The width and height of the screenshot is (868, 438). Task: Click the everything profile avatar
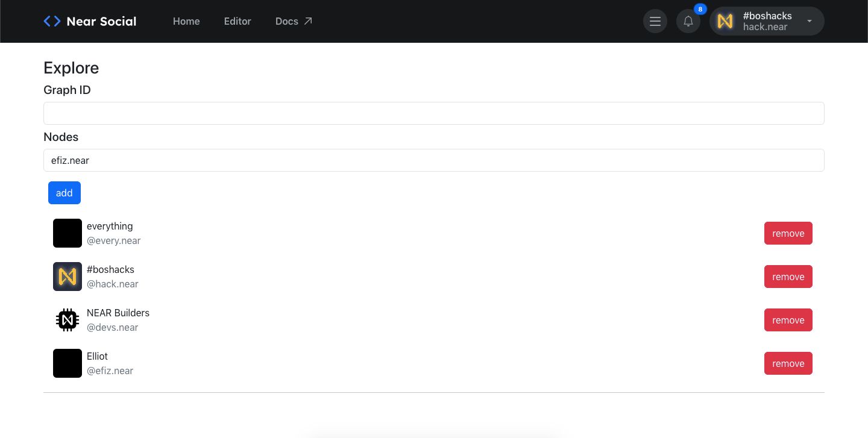[68, 233]
